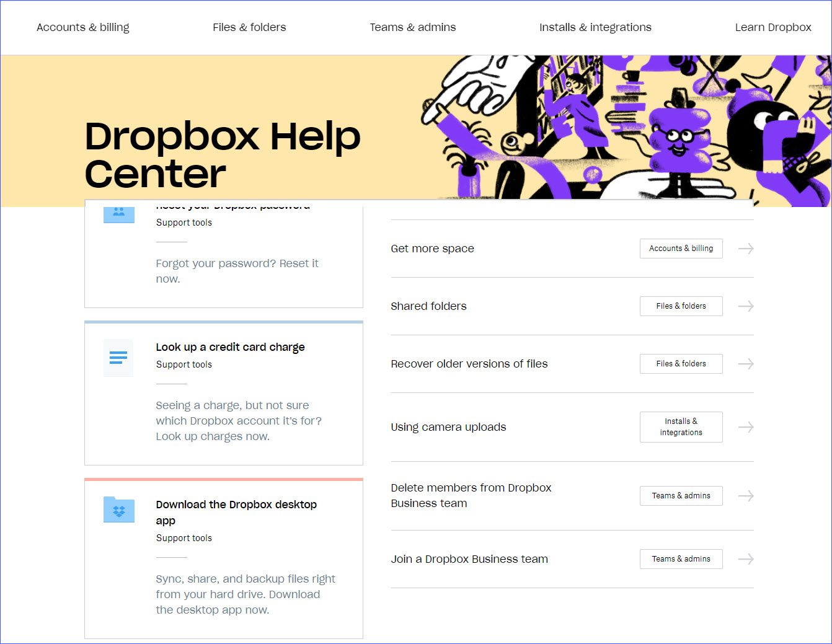Click the arrow for Delete members article
Viewport: 832px width, 644px height.
coord(746,496)
